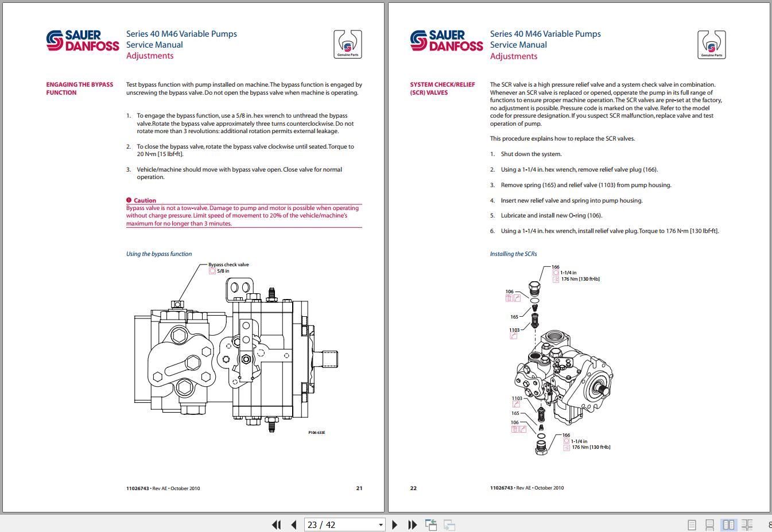772x532 pixels.
Task: Click the red Caution warning icon
Action: coord(129,200)
